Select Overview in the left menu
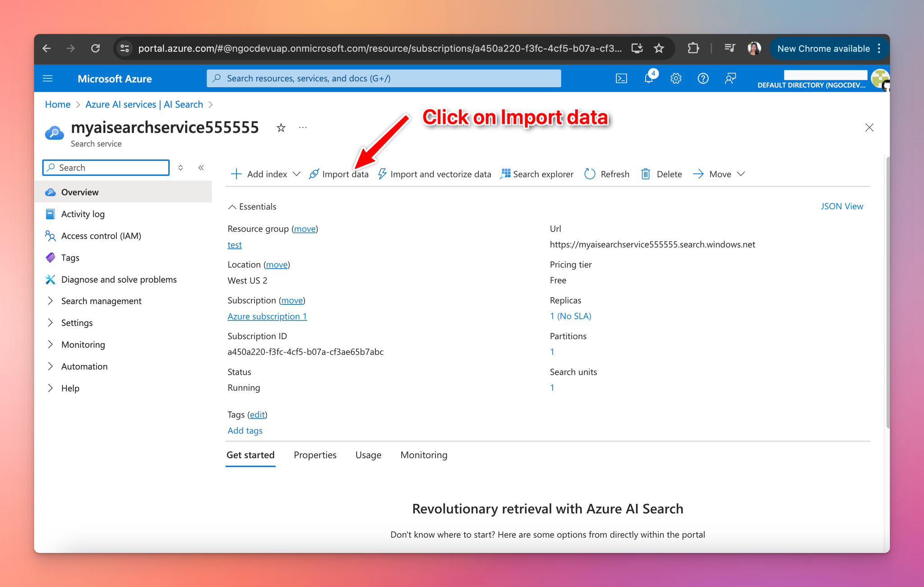 coord(123,192)
